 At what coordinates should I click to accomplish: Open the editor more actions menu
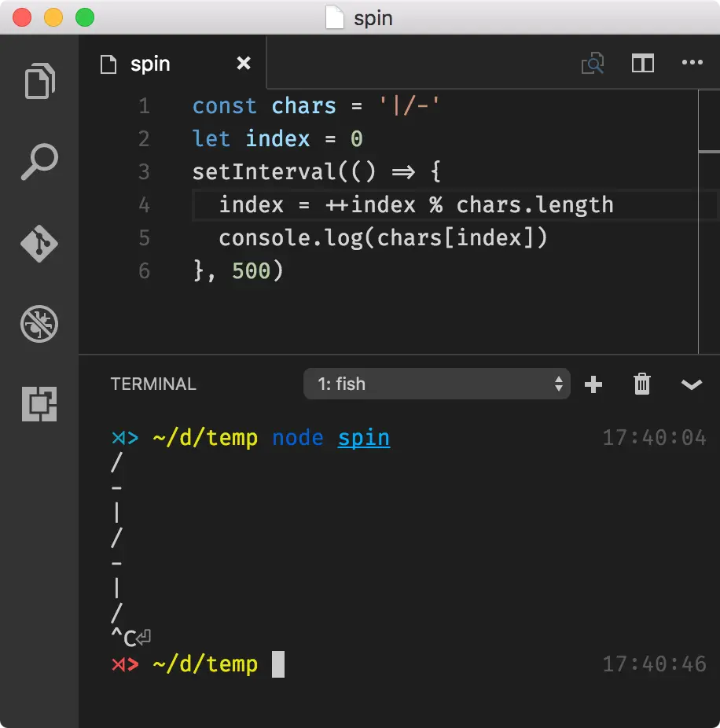692,62
